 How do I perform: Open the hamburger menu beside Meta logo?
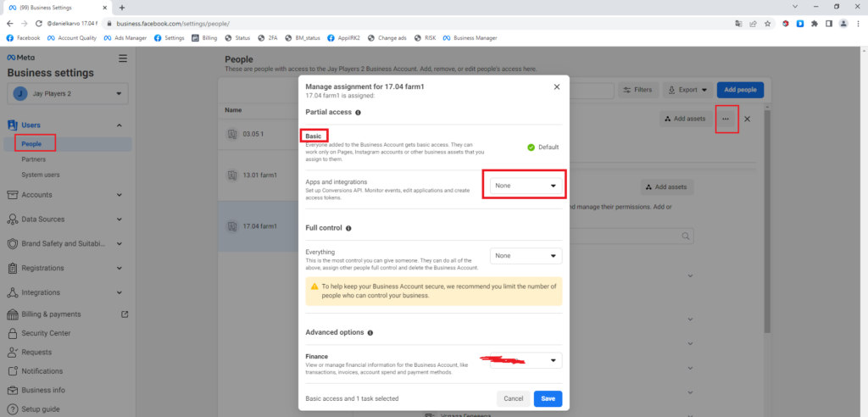pos(123,58)
